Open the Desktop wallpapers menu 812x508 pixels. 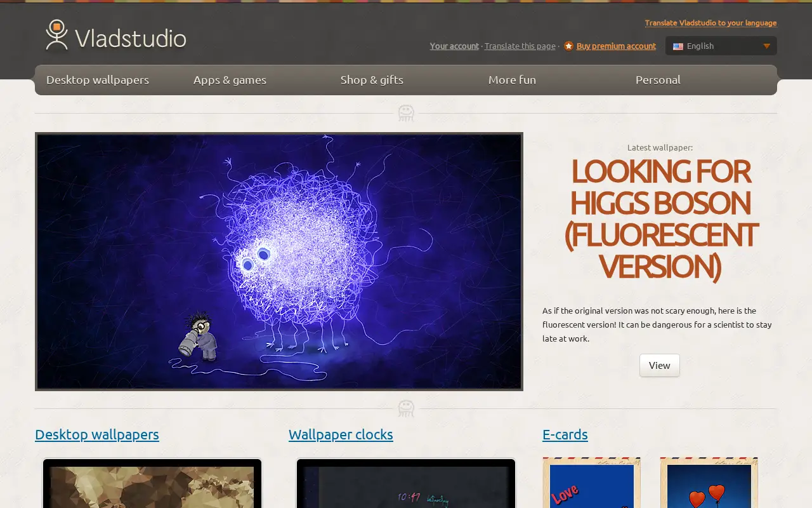pyautogui.click(x=98, y=80)
